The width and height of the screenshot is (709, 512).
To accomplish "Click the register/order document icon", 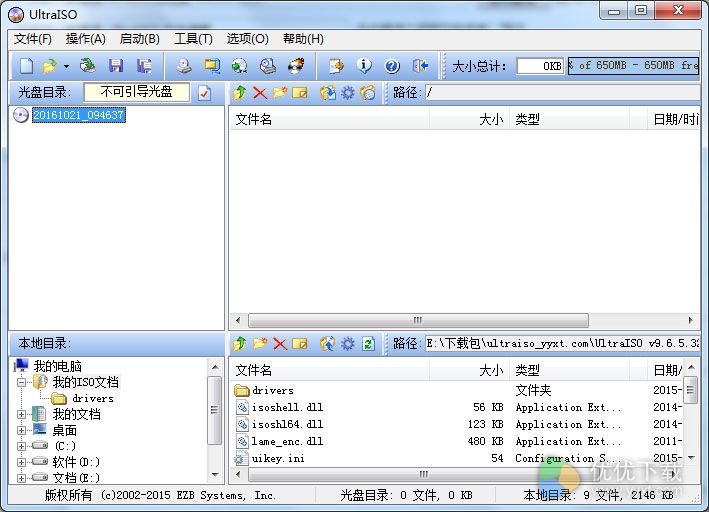I will (x=336, y=66).
